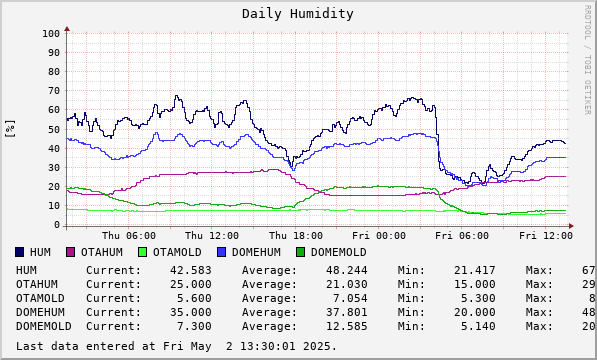This screenshot has width=597, height=360.
Task: Click OTAHUM min value '15.000'
Action: [x=475, y=284]
